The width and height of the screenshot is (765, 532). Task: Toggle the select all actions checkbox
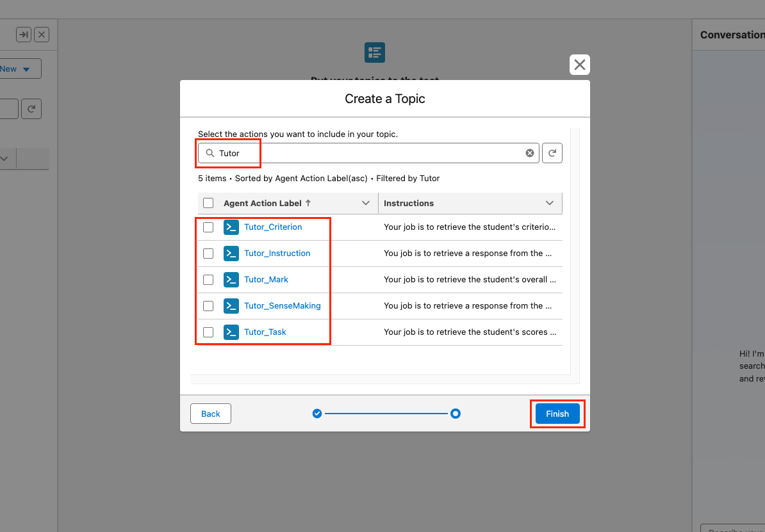(x=208, y=203)
